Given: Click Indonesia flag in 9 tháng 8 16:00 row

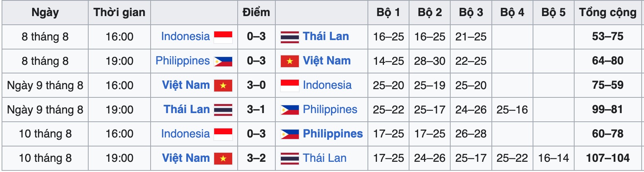Looking at the screenshot, I should coord(290,86).
